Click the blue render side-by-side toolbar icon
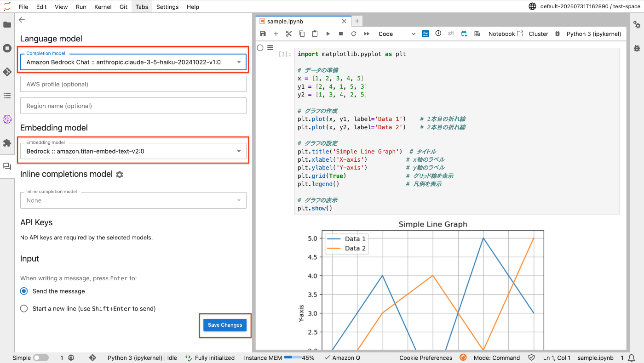644x363 pixels. point(425,34)
